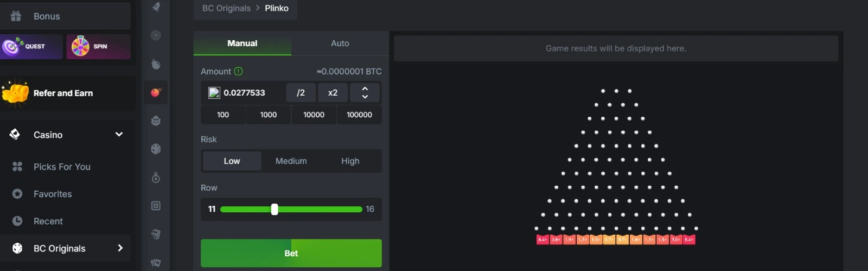Viewport: 868px width, 271px height.
Task: Click the rocket game icon in sidebar
Action: pyautogui.click(x=156, y=7)
